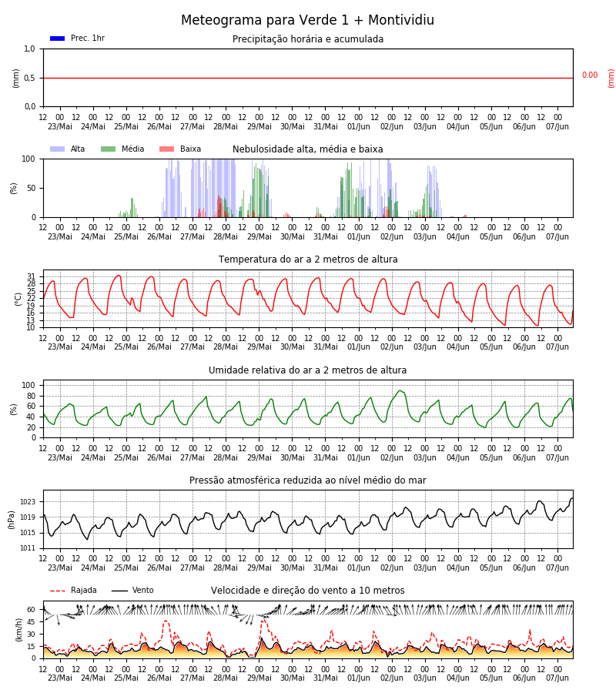Viewport: 616px width, 693px height.
Task: Click the 01/Jun label under the precipitation chart
Action: tap(358, 126)
